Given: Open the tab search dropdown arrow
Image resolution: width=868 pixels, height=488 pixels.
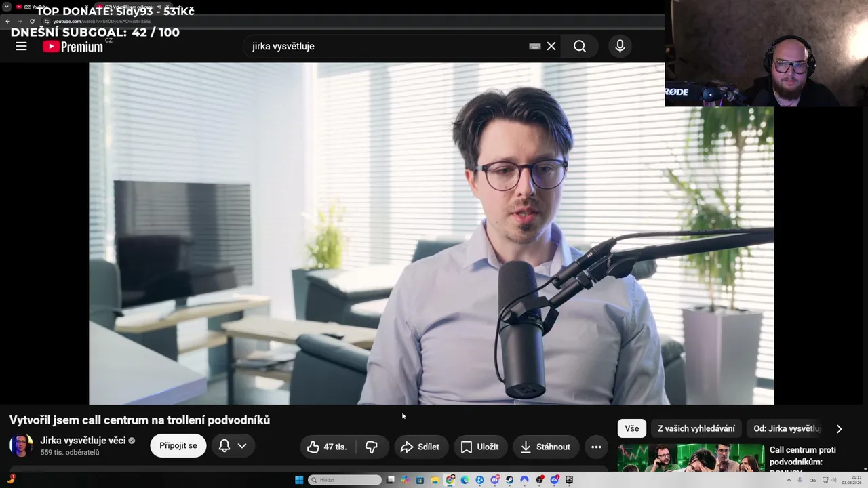Looking at the screenshot, I should 6,7.
